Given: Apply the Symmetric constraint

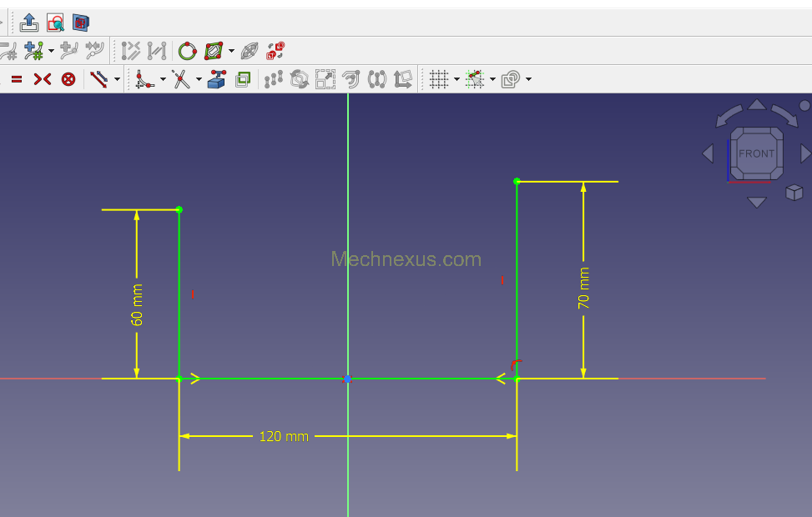Looking at the screenshot, I should (43, 79).
